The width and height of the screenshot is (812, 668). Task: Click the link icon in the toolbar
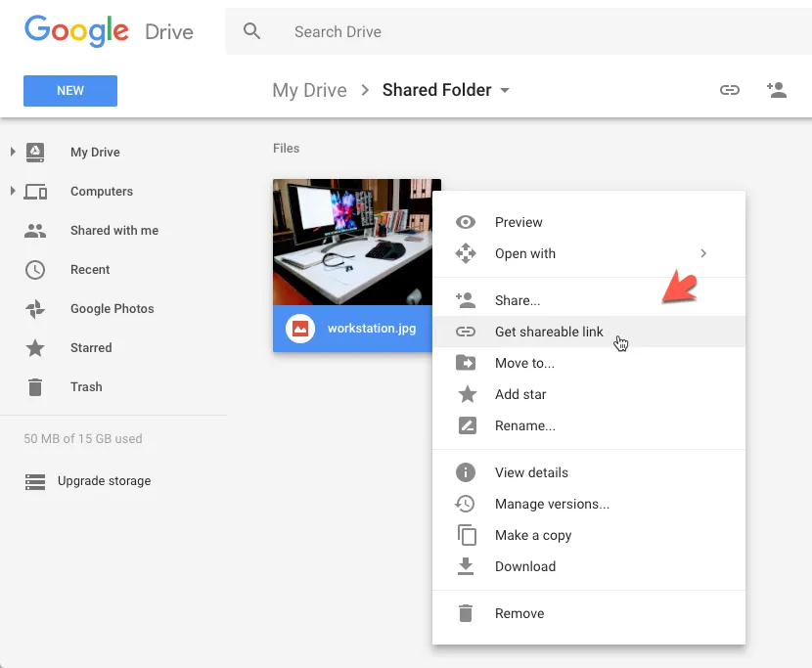tap(730, 89)
